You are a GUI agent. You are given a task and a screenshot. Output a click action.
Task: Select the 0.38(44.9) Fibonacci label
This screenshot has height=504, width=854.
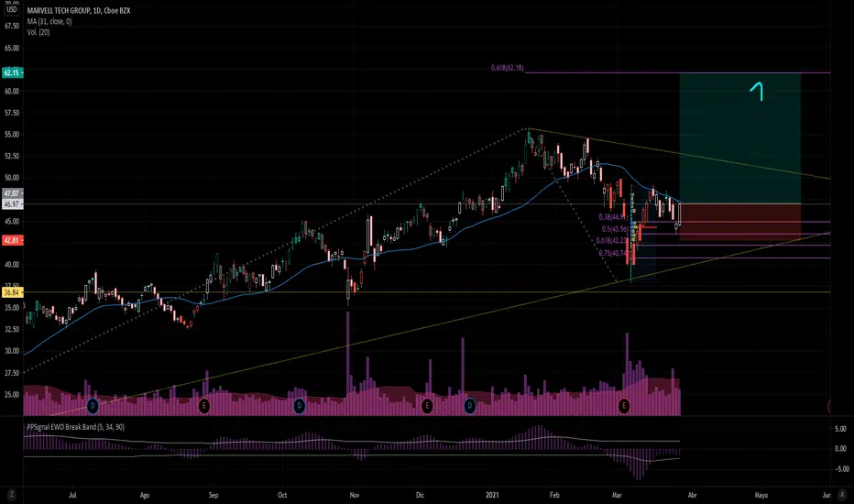pos(613,217)
